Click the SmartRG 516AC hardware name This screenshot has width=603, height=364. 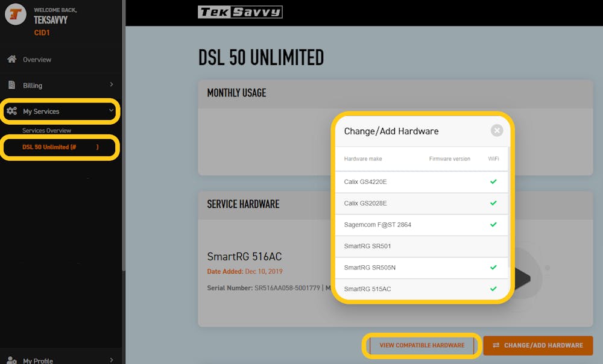(244, 256)
